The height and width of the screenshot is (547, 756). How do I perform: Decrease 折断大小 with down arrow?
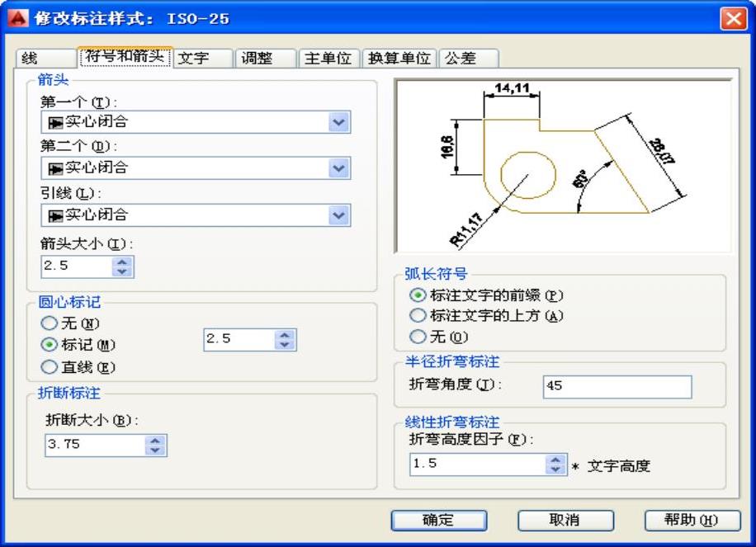(155, 450)
